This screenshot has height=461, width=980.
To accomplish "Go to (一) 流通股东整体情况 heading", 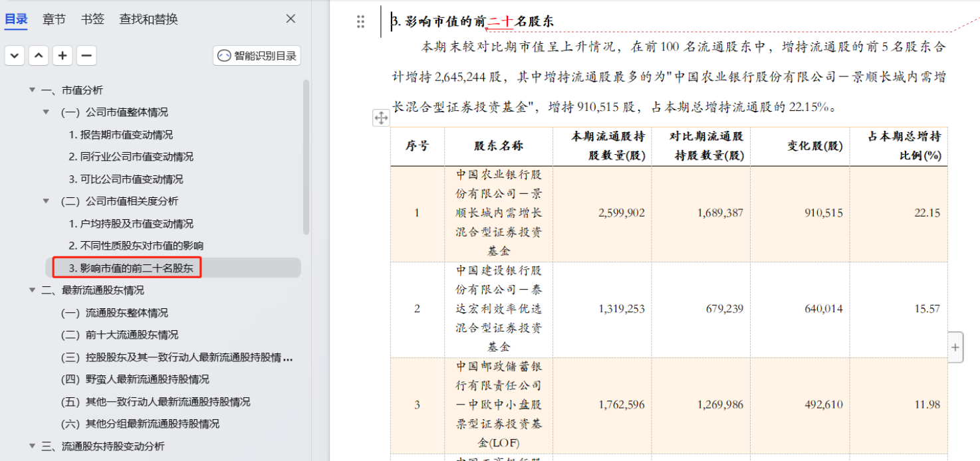I will pyautogui.click(x=114, y=312).
